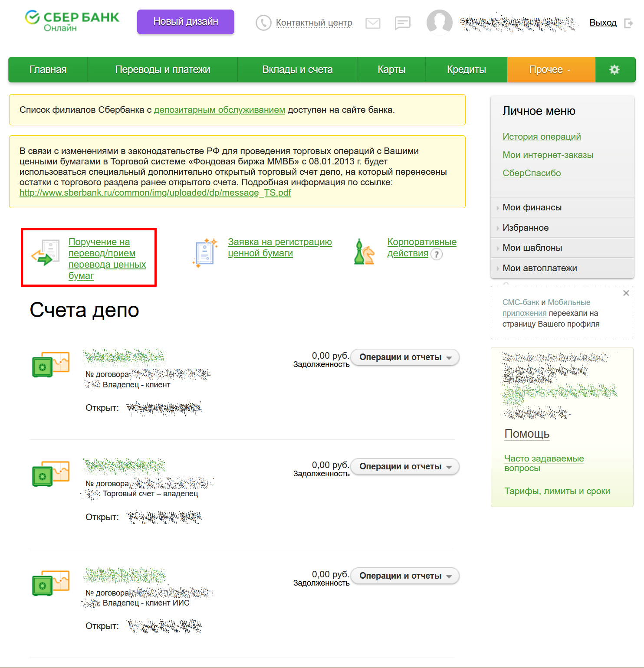Click the securities transfer order icon
The width and height of the screenshot is (644, 668).
pos(46,252)
